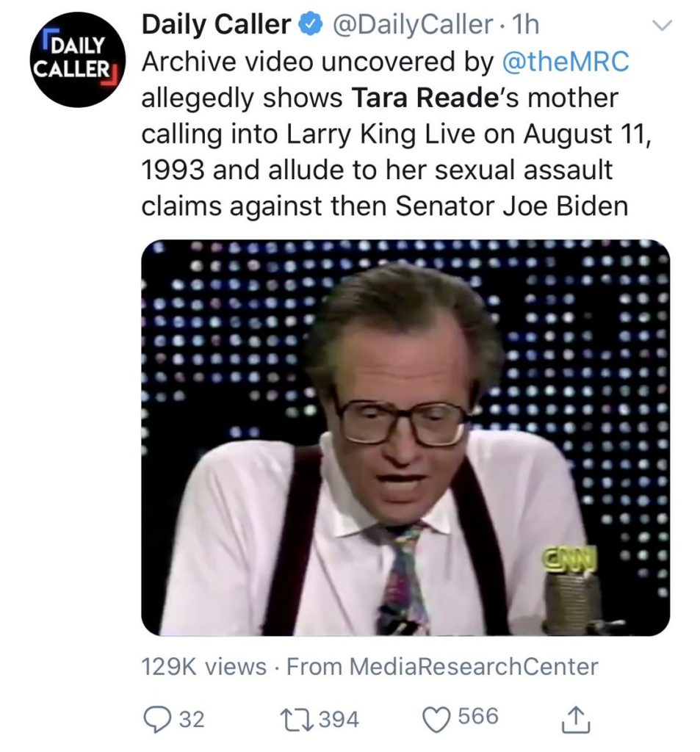
Task: Tap the reply speech bubble icon
Action: click(156, 718)
